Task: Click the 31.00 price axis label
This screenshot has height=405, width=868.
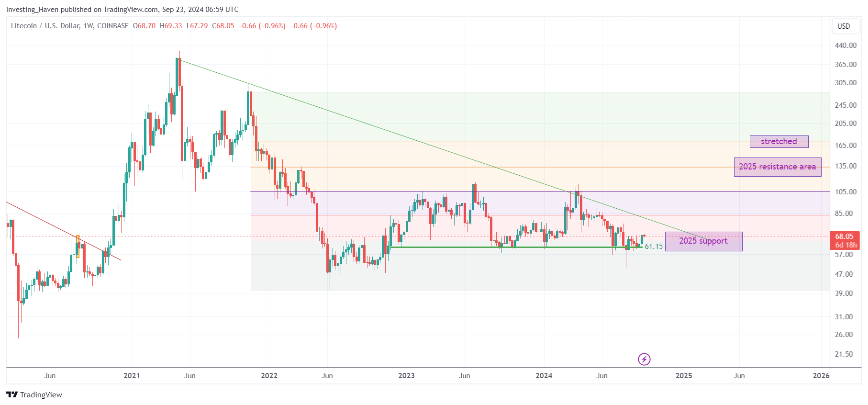Action: pyautogui.click(x=844, y=317)
